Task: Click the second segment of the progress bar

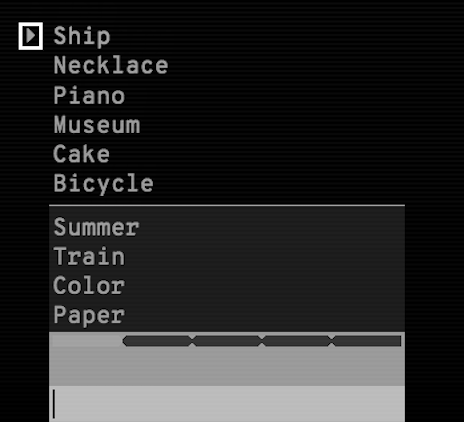Action: [x=157, y=341]
